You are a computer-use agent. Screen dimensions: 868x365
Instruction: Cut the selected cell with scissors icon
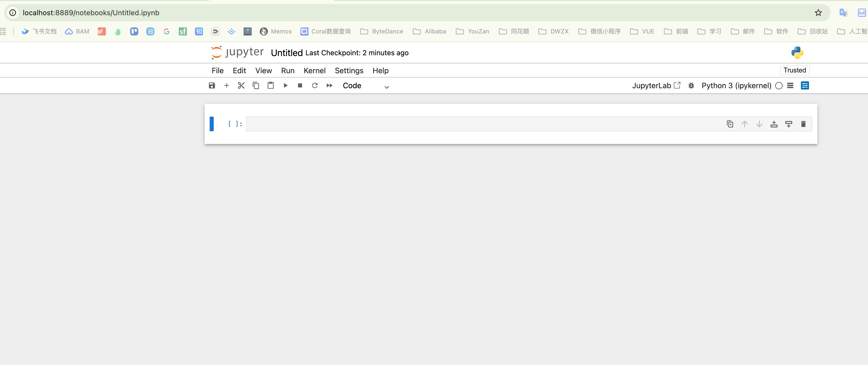point(241,86)
